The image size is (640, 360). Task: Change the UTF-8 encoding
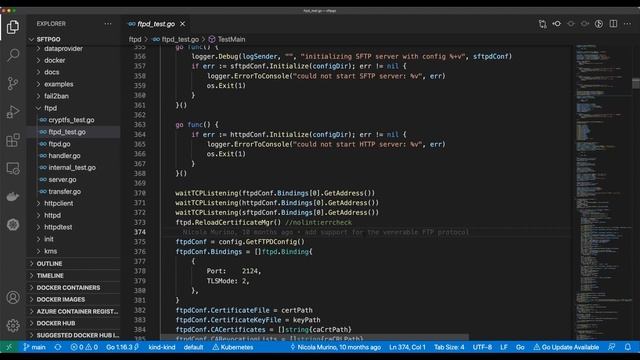coord(482,347)
